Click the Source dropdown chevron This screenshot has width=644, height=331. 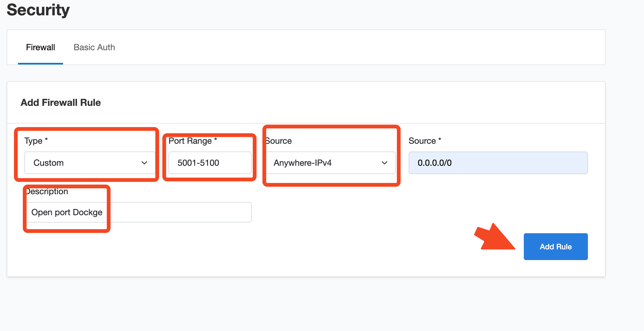[383, 163]
